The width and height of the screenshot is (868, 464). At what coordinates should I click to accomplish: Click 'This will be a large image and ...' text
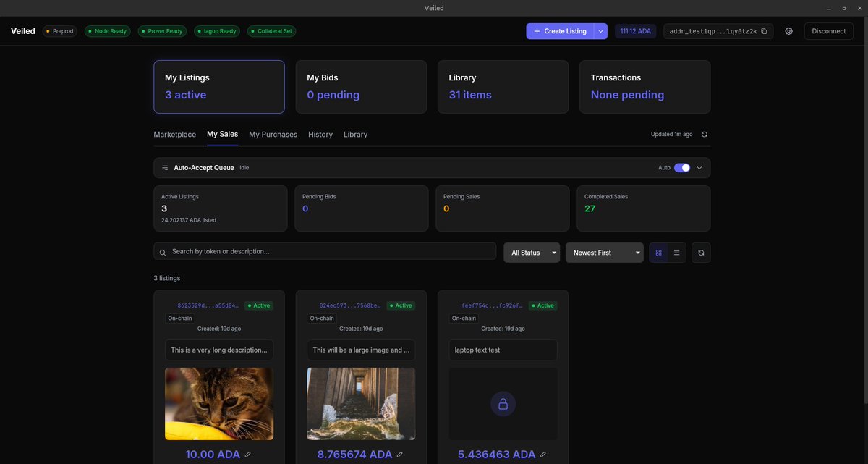(361, 350)
